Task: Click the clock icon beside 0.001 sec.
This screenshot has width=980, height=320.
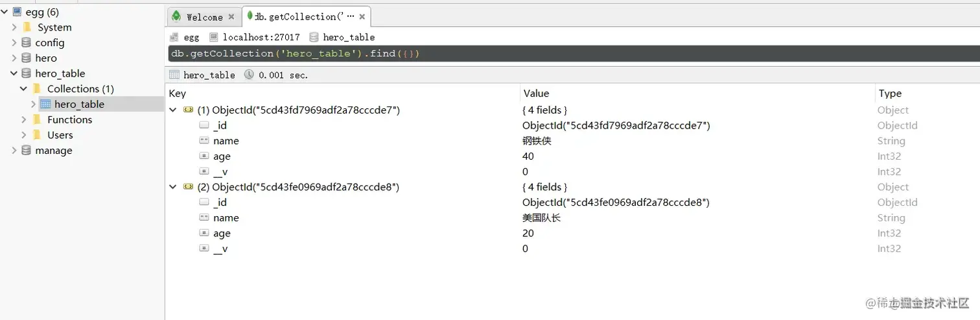Action: coord(249,75)
